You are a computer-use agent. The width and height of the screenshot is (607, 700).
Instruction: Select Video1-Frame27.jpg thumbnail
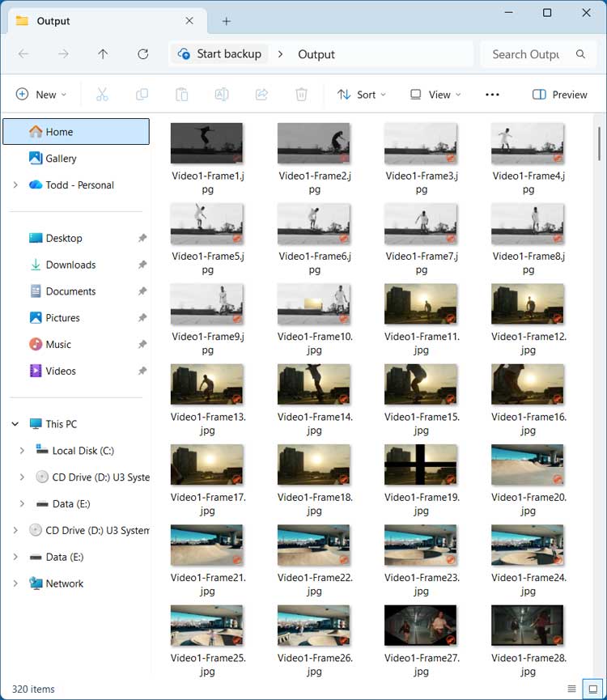(420, 626)
